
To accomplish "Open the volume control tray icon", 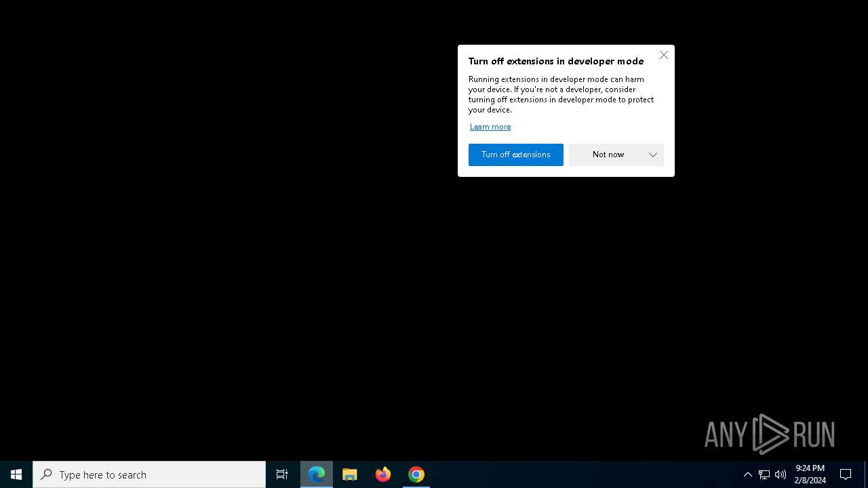I will click(x=781, y=474).
